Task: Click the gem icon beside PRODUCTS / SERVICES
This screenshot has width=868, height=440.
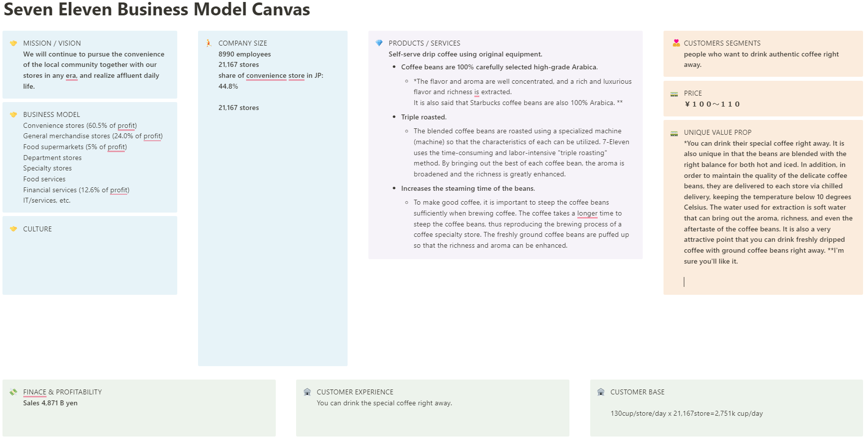Action: (379, 43)
